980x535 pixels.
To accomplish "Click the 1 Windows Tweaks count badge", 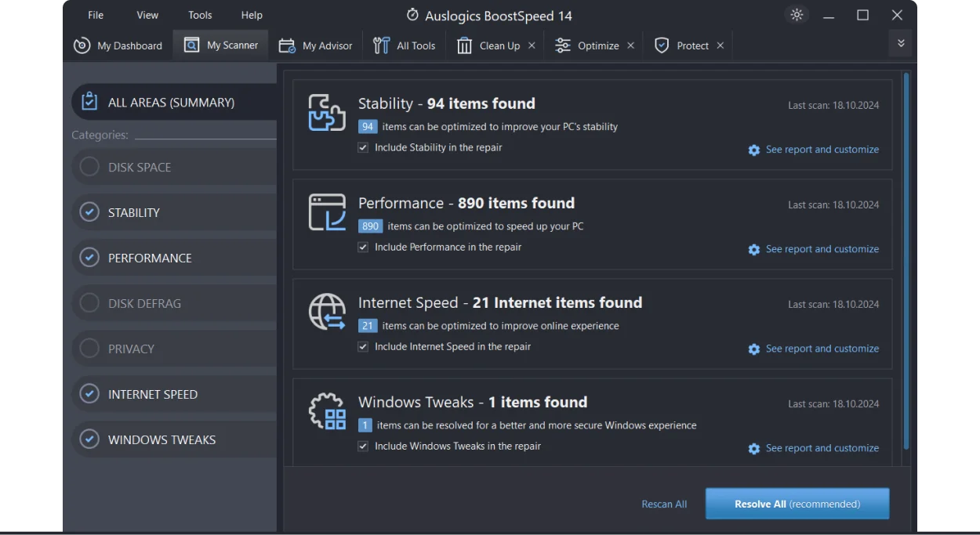I will click(x=365, y=425).
